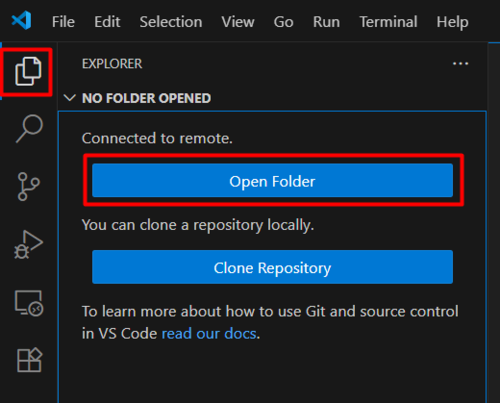The height and width of the screenshot is (403, 500).
Task: Click the Open Folder button
Action: pos(272,180)
